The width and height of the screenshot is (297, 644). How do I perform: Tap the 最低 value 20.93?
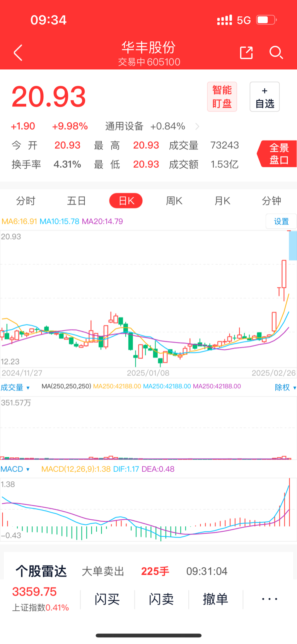(146, 164)
